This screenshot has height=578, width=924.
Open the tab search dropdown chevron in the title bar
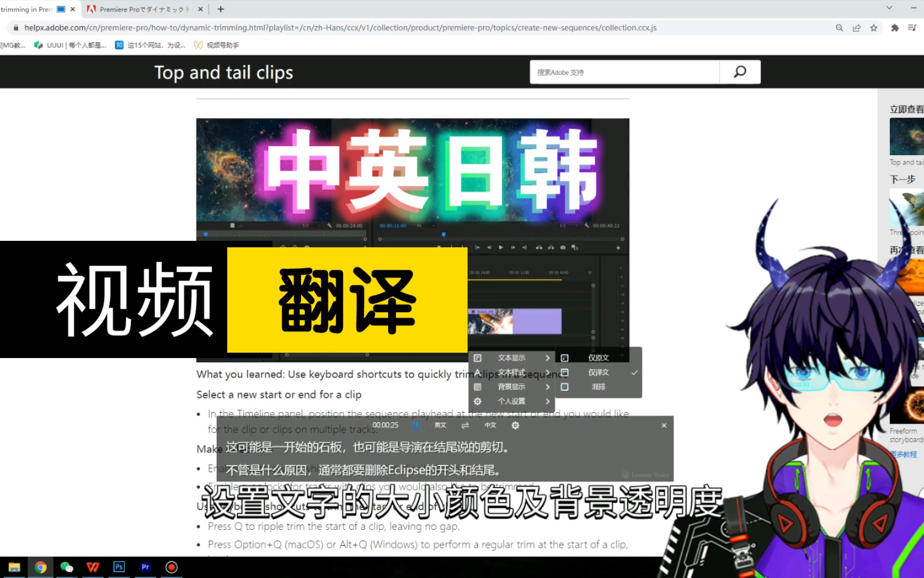[889, 7]
